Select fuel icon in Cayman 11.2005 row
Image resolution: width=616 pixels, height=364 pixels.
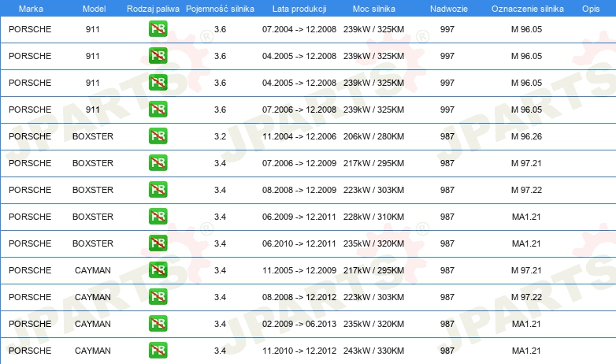tap(158, 269)
